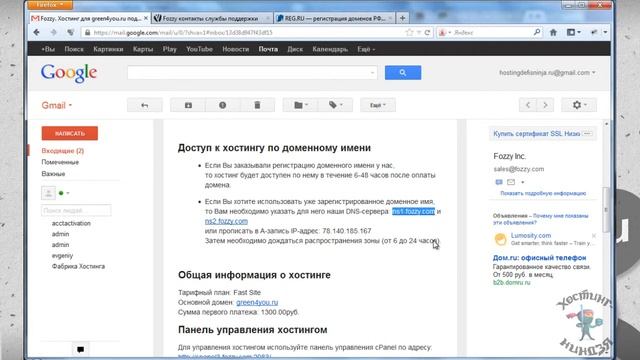Open the green4you.ru domain link
Image resolution: width=640 pixels, height=360 pixels.
tap(257, 302)
